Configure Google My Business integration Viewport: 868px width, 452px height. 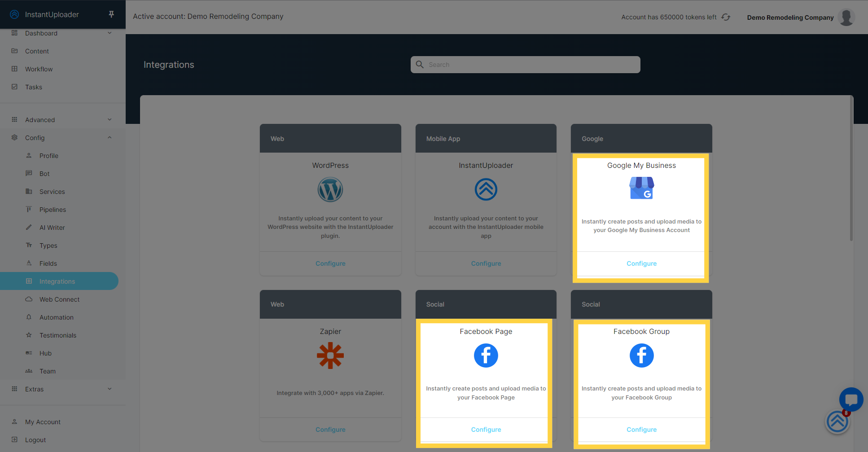point(641,263)
